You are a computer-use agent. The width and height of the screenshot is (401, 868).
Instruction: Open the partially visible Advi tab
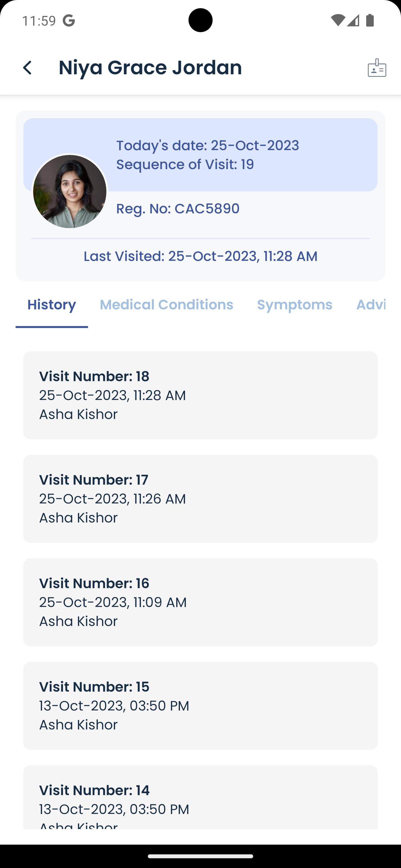click(371, 305)
